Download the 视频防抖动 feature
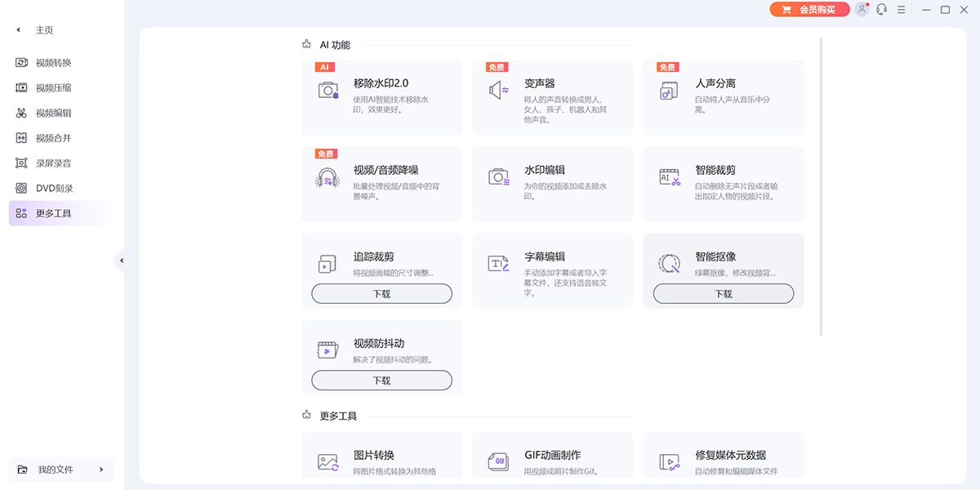This screenshot has width=980, height=490. coord(381,381)
